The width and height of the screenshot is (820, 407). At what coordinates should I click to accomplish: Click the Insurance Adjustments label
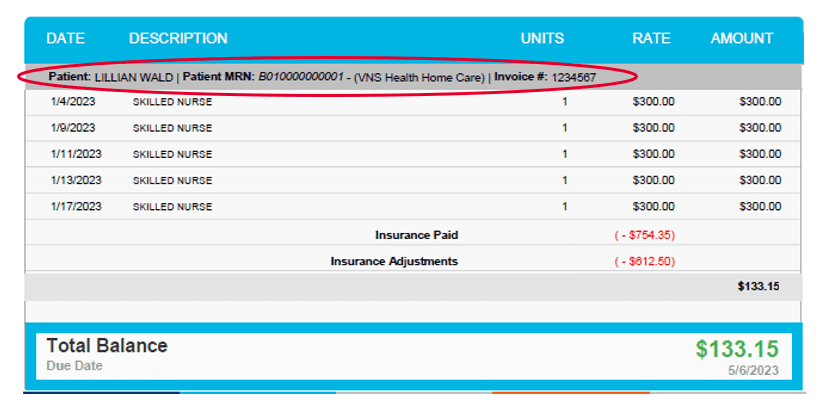[394, 261]
